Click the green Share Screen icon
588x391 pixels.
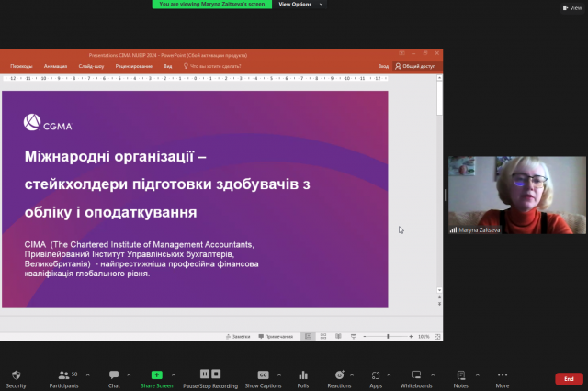(x=157, y=375)
